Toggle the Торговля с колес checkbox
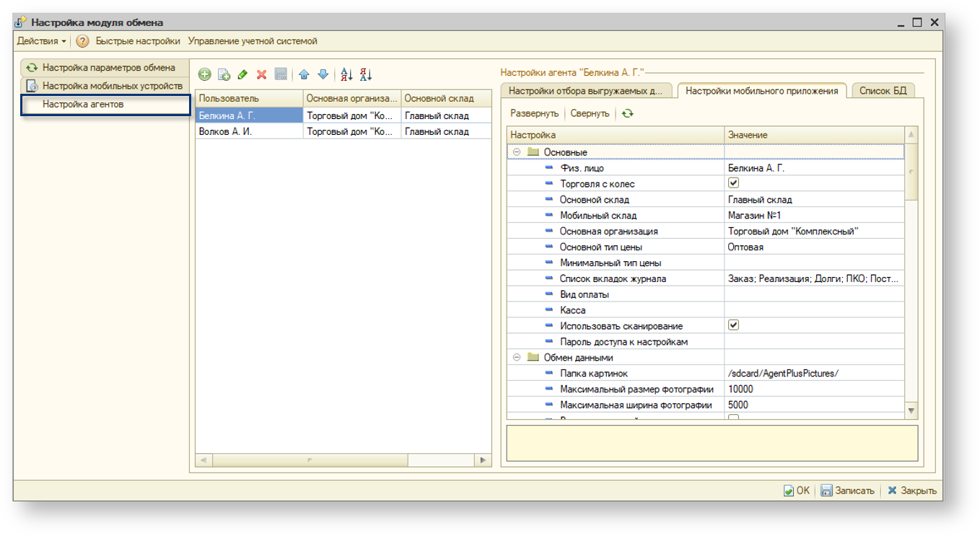The image size is (980, 536). [x=733, y=183]
